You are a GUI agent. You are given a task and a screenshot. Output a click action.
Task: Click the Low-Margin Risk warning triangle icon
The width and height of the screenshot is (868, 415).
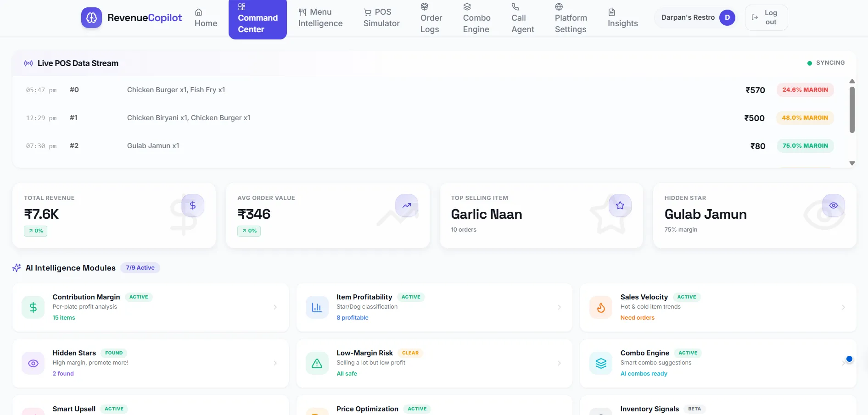(317, 363)
